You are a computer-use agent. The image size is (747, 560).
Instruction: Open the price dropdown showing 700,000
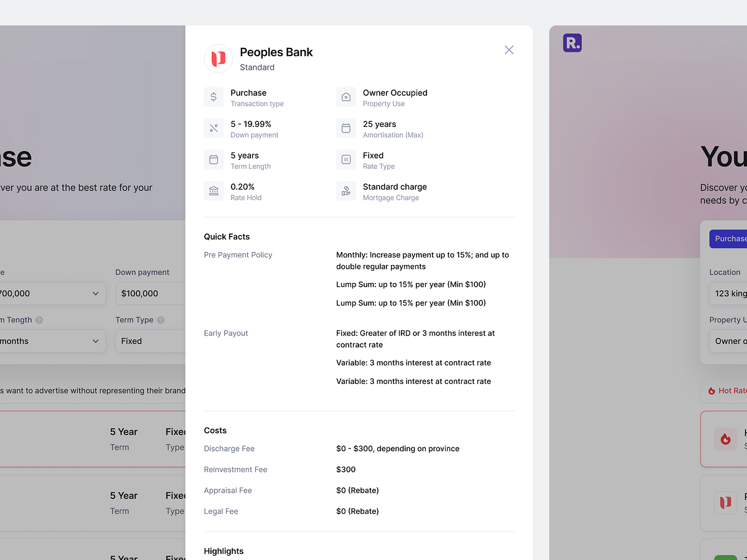(x=52, y=293)
